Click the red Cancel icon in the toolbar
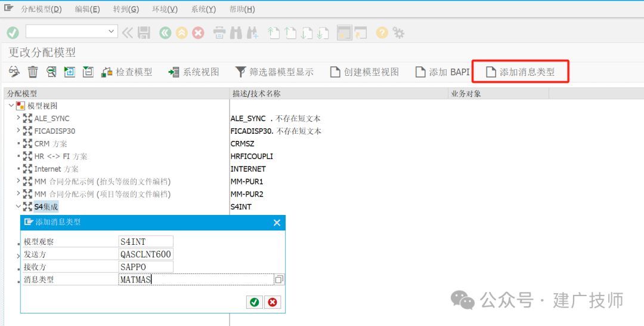This screenshot has height=326, width=644. [x=199, y=32]
